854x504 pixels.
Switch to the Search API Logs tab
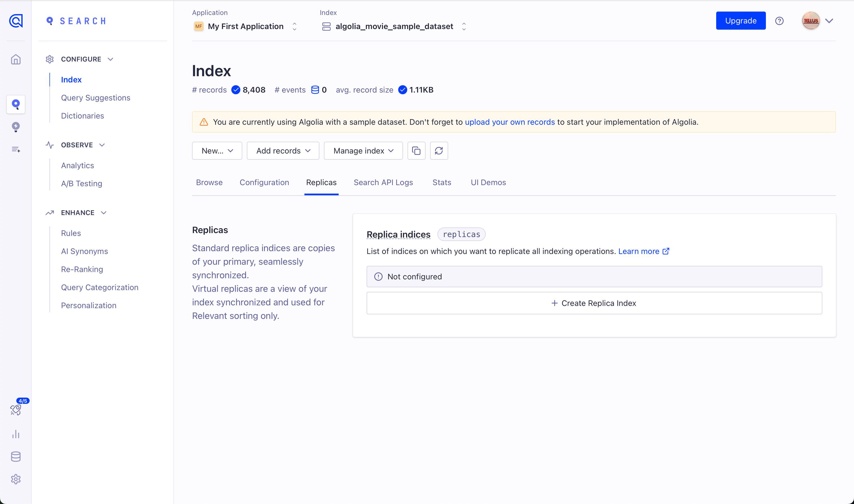click(383, 182)
